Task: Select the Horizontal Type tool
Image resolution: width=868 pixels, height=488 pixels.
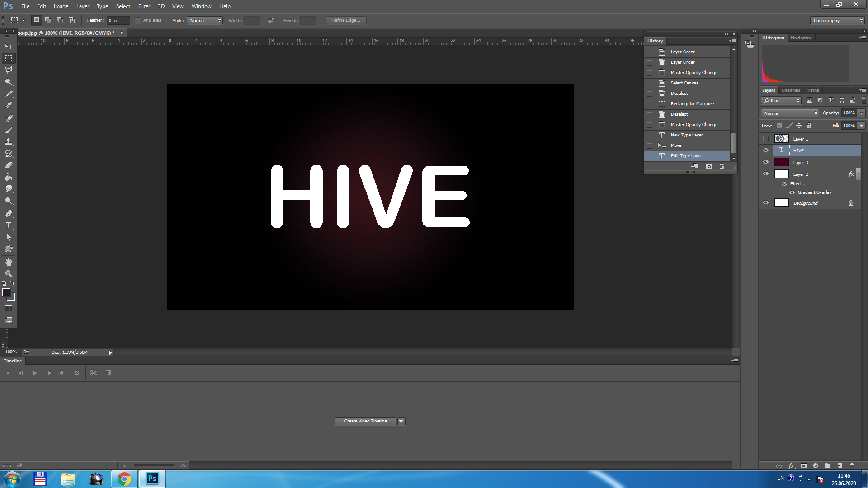Action: point(9,225)
